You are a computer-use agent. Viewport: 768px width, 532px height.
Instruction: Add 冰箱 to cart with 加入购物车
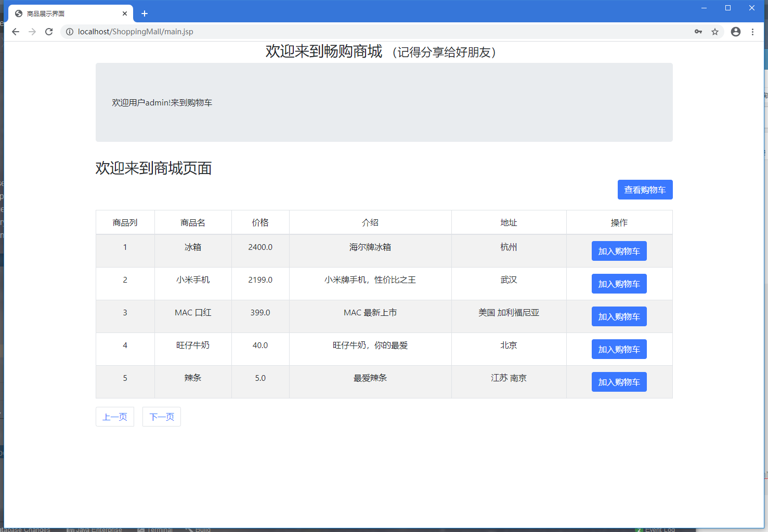tap(619, 251)
